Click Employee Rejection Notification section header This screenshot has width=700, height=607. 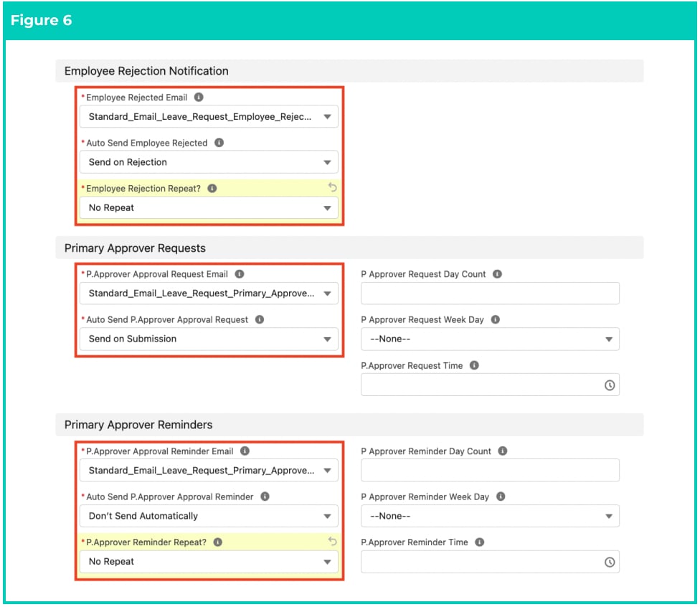click(349, 71)
